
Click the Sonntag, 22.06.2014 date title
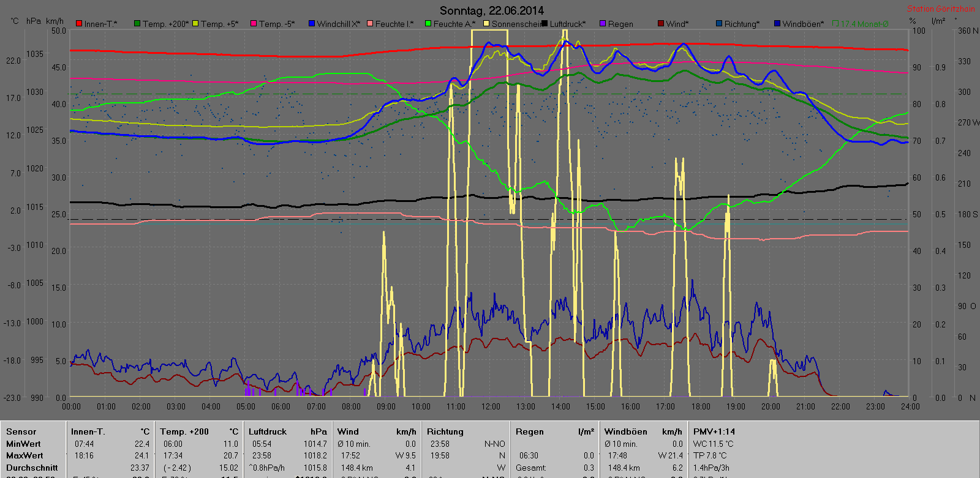pyautogui.click(x=491, y=10)
